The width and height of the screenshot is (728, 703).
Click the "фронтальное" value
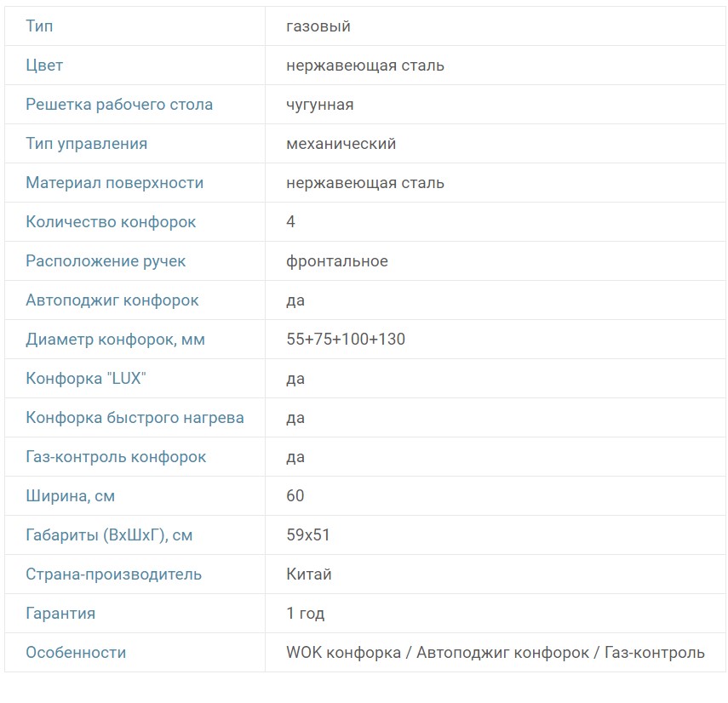[337, 261]
